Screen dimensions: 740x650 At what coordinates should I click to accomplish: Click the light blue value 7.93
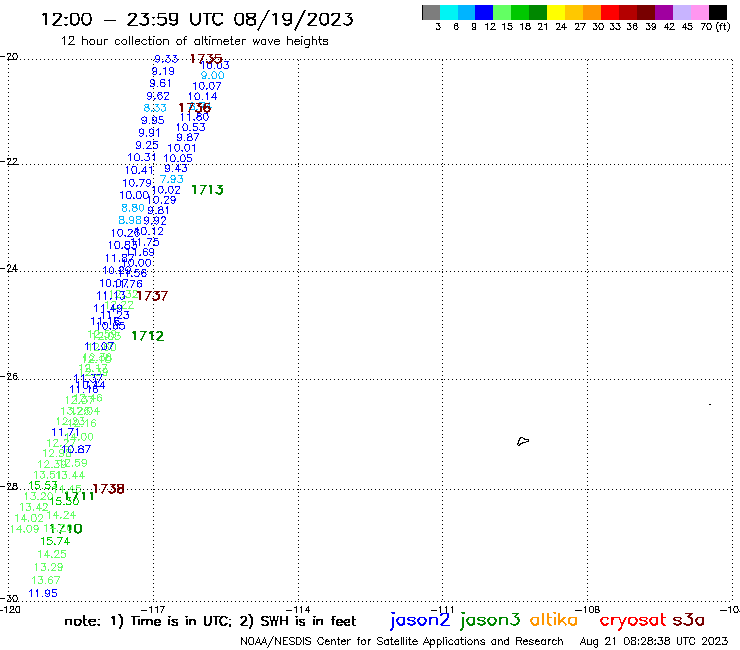coord(172,179)
